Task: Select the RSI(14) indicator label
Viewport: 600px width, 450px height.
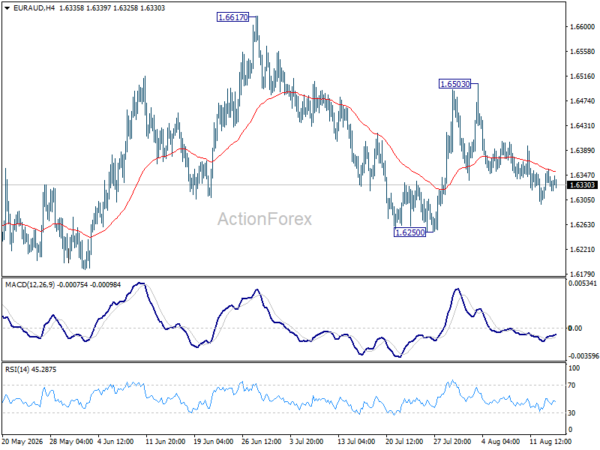Action: (16, 370)
